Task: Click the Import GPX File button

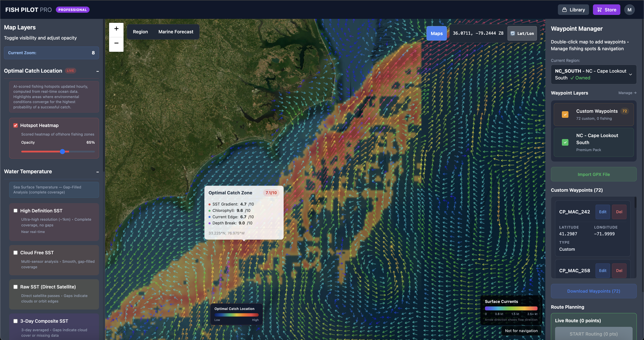Action: (x=593, y=174)
